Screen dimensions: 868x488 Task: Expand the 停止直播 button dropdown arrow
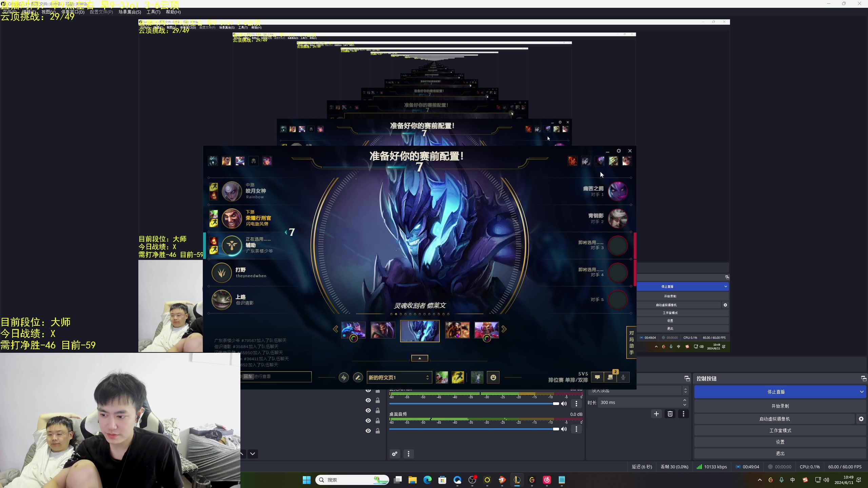pyautogui.click(x=862, y=392)
